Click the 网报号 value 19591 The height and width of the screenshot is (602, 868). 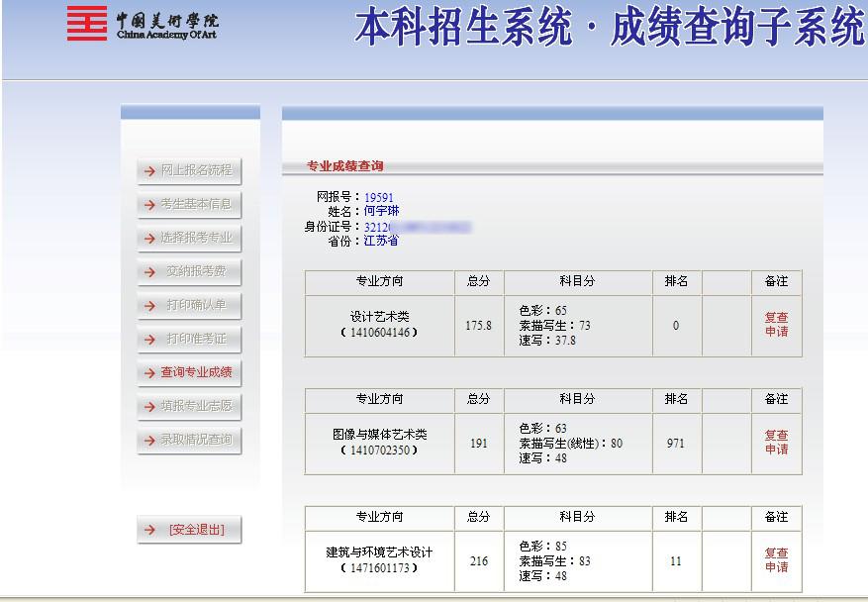[x=379, y=198]
